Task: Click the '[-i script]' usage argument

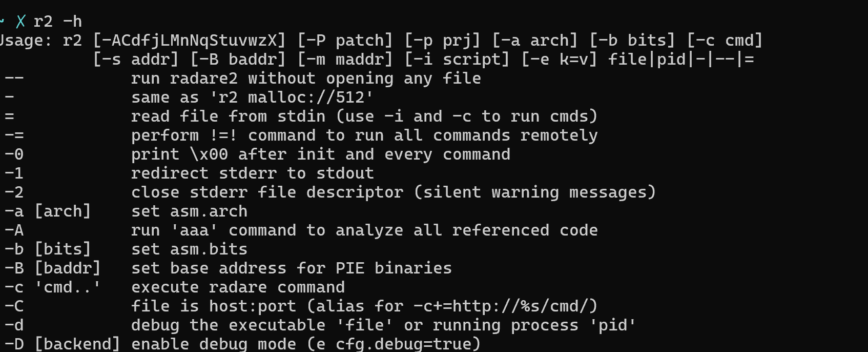Action: [x=457, y=60]
